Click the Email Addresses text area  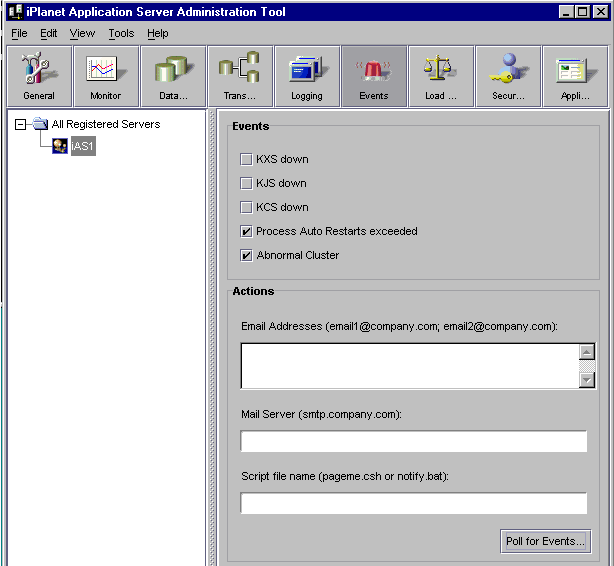point(410,366)
